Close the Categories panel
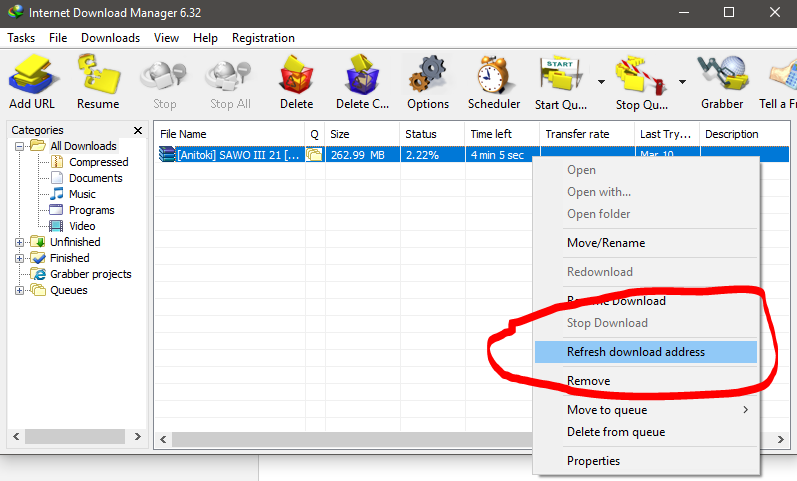This screenshot has width=797, height=481. [138, 130]
